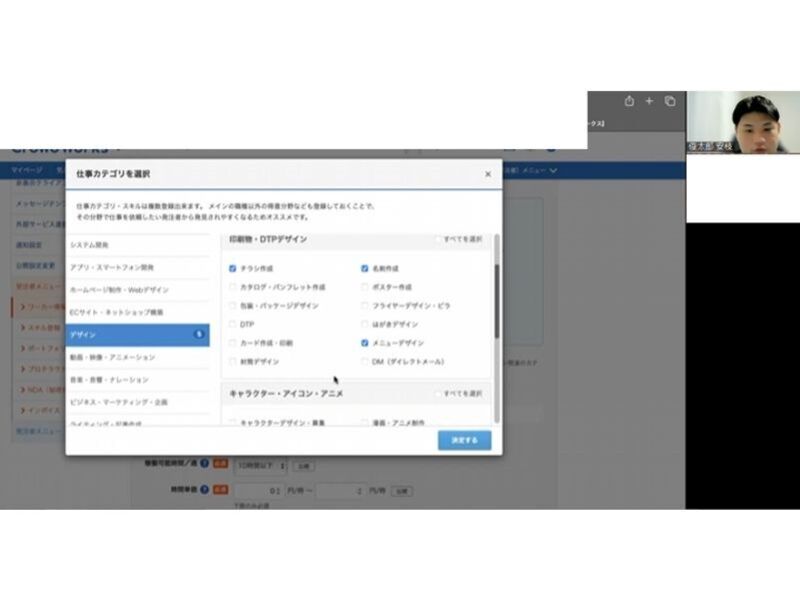The width and height of the screenshot is (800, 600).
Task: Uncheck the メニューデザイン checkbox
Action: pos(365,342)
